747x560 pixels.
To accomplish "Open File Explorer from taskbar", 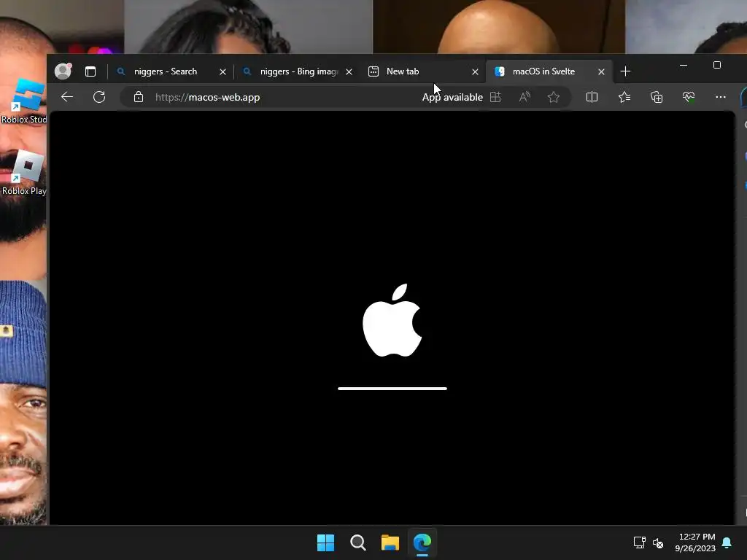I will [x=390, y=542].
